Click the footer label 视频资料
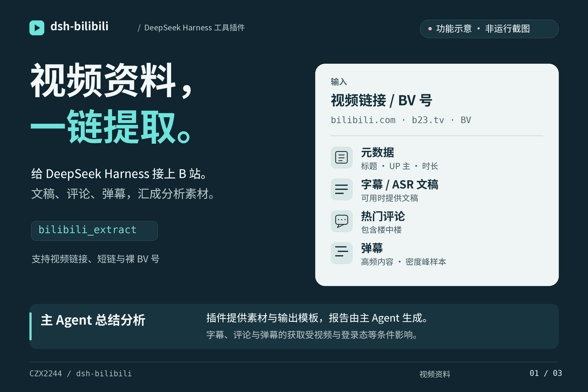This screenshot has width=588, height=392. tap(435, 374)
